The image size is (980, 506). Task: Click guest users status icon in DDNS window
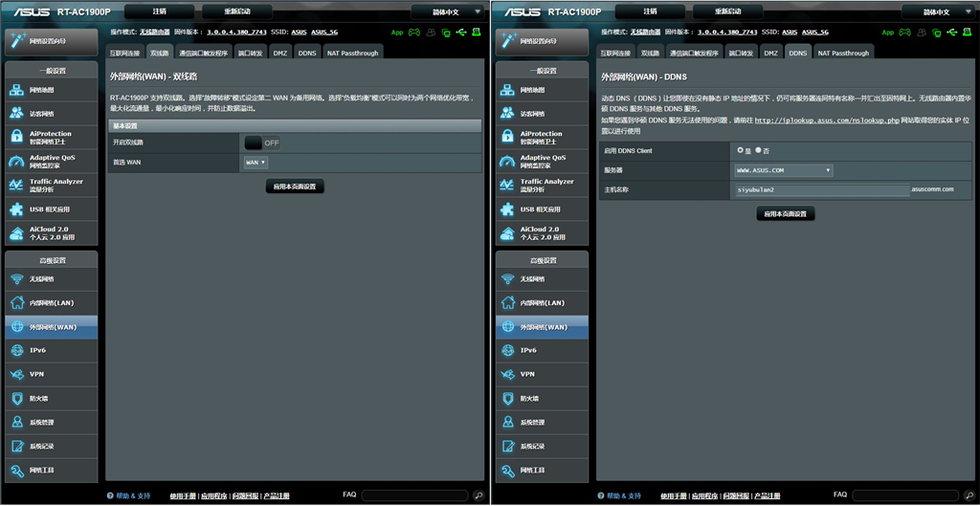922,32
